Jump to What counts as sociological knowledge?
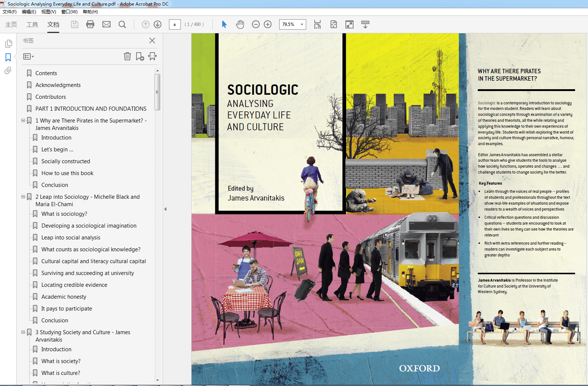 coord(91,249)
